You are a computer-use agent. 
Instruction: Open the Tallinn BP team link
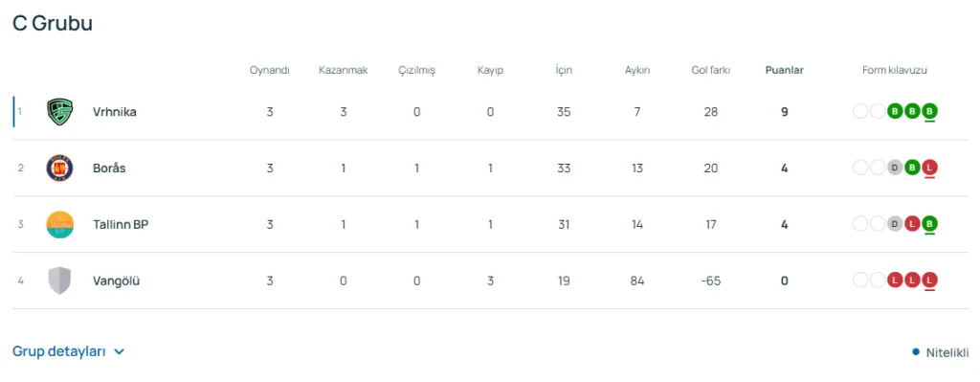[x=121, y=224]
